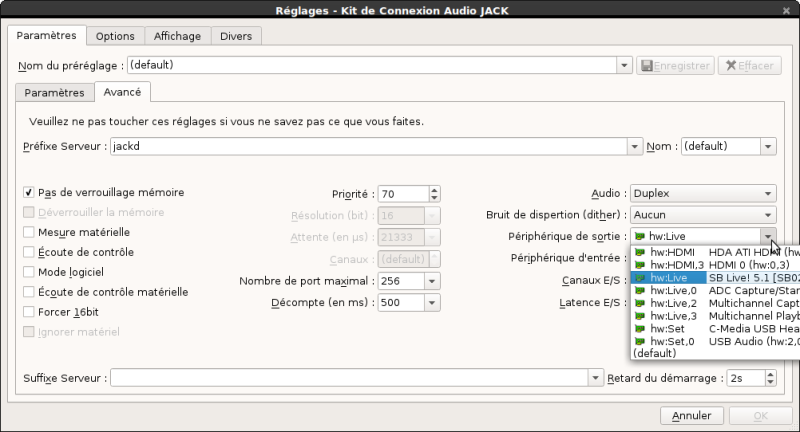Enable Mode logiciel checkbox
This screenshot has height=432, width=800.
pyautogui.click(x=29, y=272)
